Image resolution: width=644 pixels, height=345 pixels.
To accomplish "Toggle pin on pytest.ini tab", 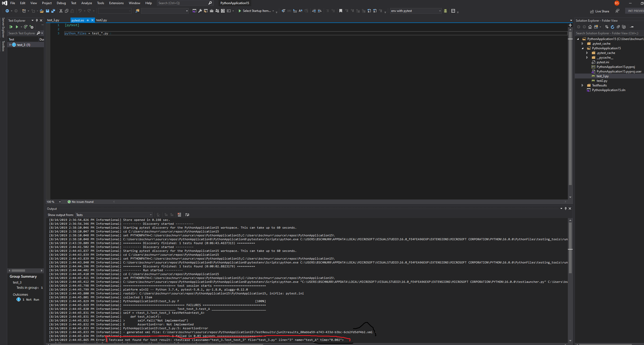I will [x=88, y=20].
